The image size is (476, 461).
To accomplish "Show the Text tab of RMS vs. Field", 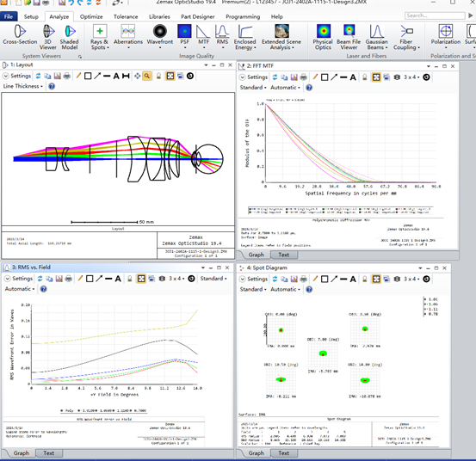I will tap(48, 452).
